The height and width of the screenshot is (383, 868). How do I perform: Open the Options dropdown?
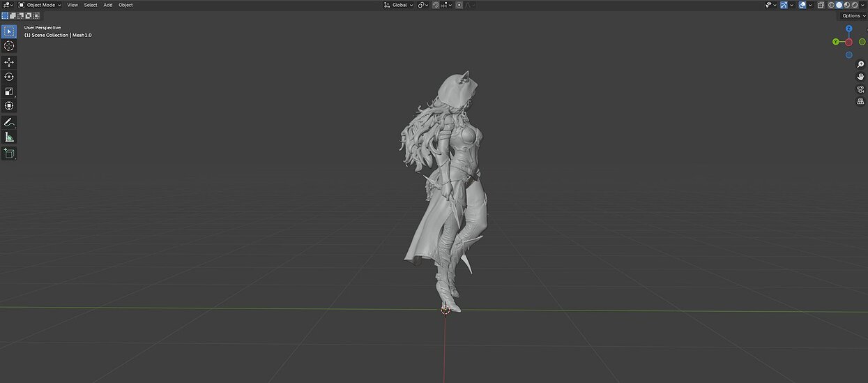pos(853,16)
